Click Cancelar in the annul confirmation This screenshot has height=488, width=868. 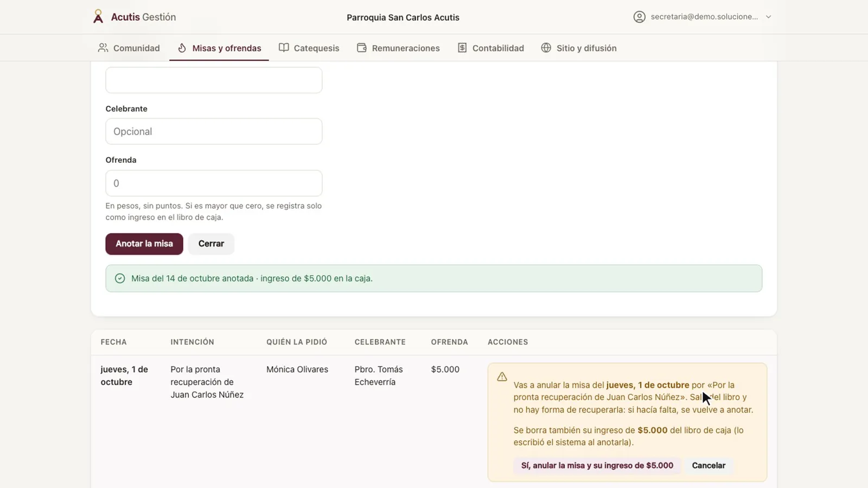tap(709, 465)
